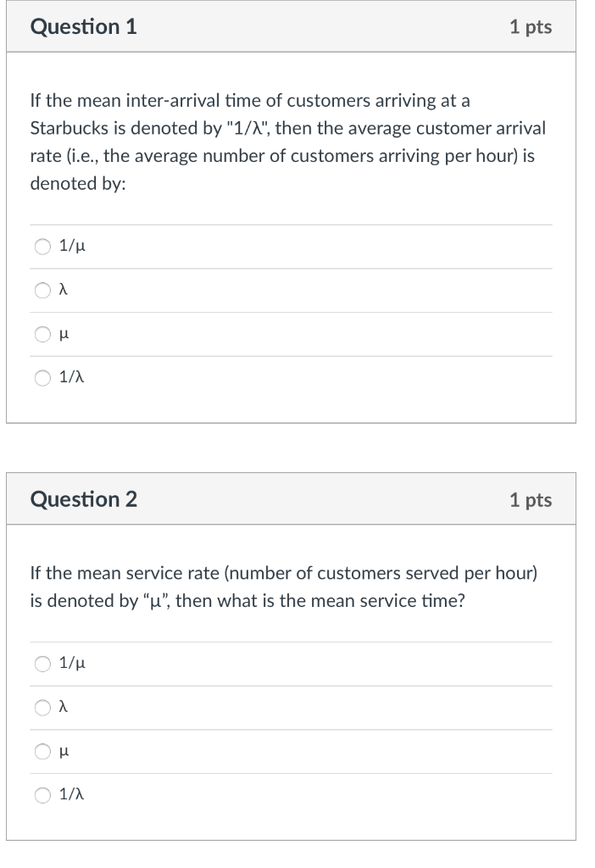Select the 1/μ option in Question 1
The width and height of the screenshot is (595, 868).
41,247
